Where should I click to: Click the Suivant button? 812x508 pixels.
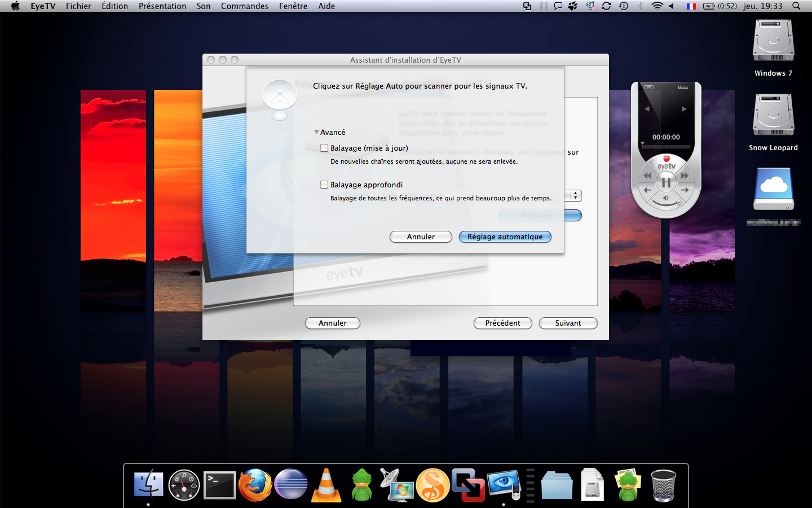pos(568,323)
